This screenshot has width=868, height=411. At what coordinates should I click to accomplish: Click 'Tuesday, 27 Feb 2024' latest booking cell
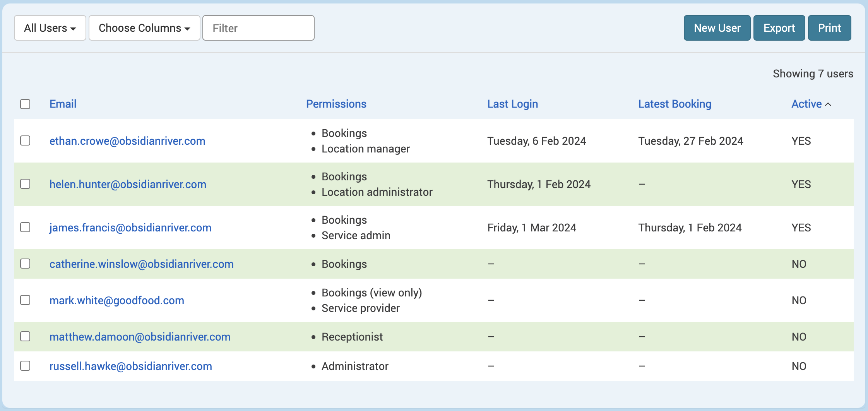(690, 141)
